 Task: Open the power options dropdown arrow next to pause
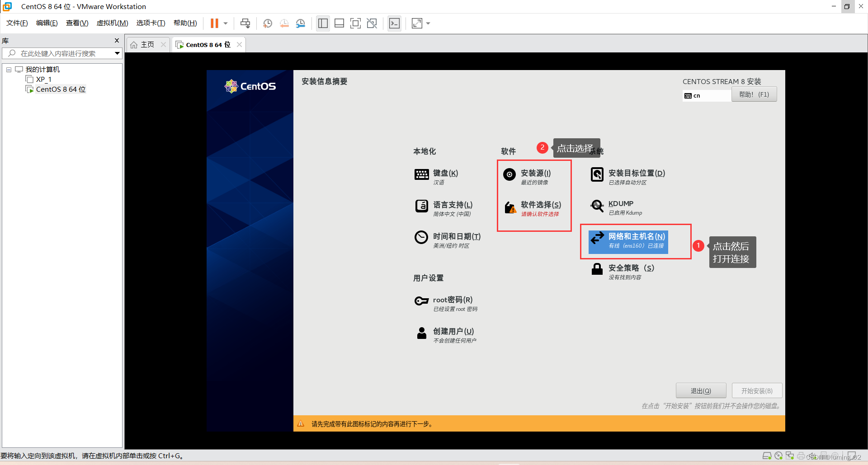point(226,23)
